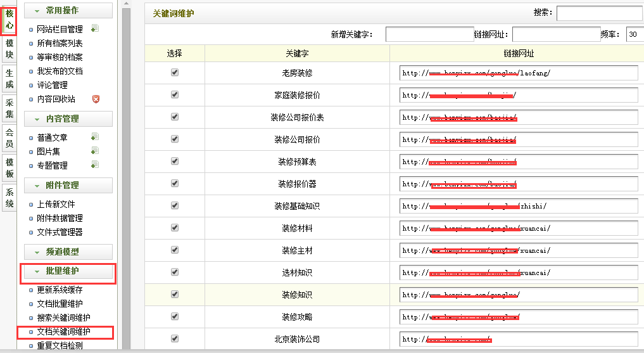Open 附件数据管理
The image size is (644, 353).
tap(60, 218)
